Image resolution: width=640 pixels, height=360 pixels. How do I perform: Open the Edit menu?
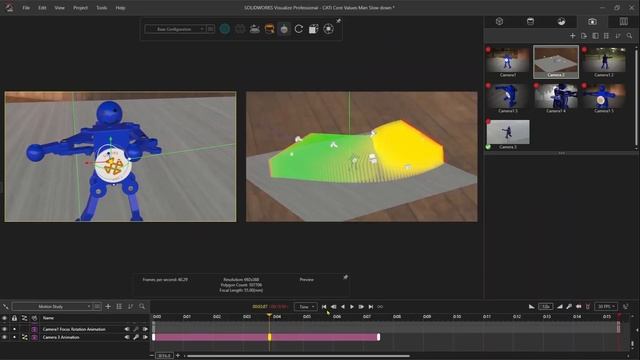[x=42, y=8]
